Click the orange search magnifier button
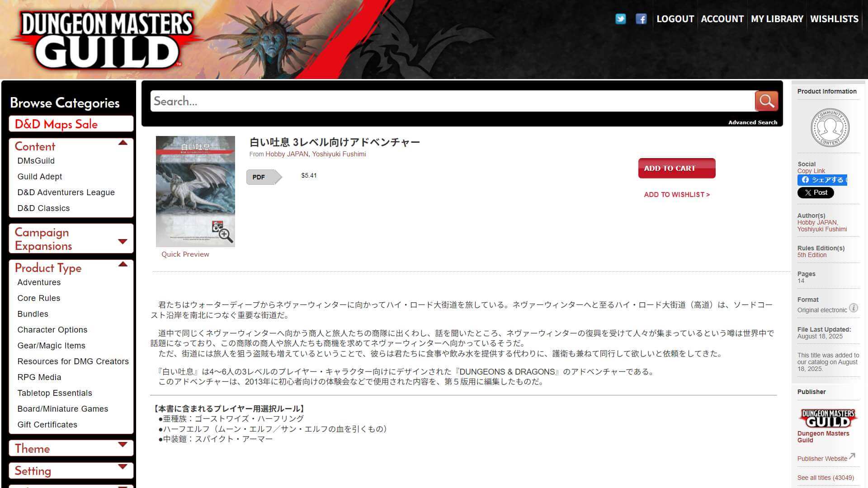 [766, 101]
